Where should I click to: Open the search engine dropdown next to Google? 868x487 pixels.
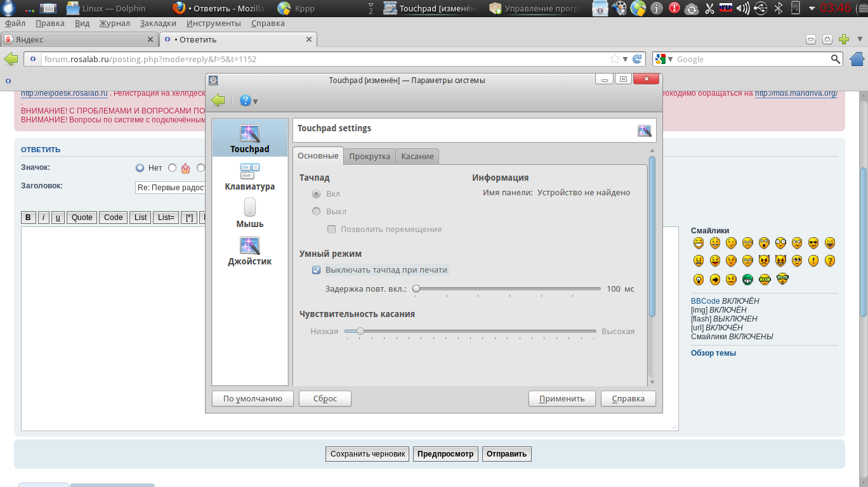pyautogui.click(x=670, y=59)
